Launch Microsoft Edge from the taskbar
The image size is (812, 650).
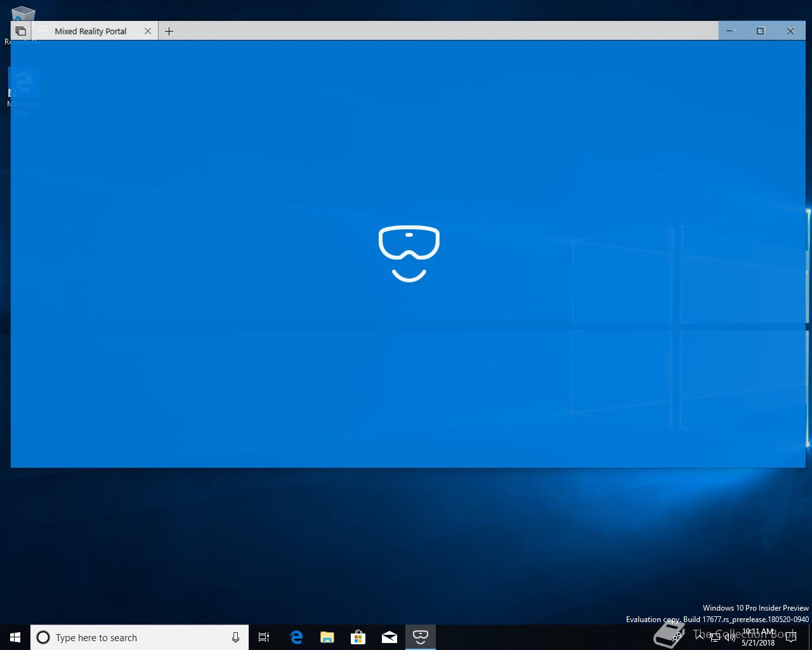296,637
